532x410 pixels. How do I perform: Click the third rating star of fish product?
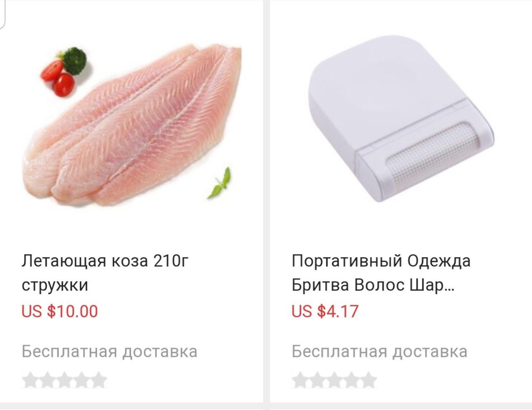(64, 381)
